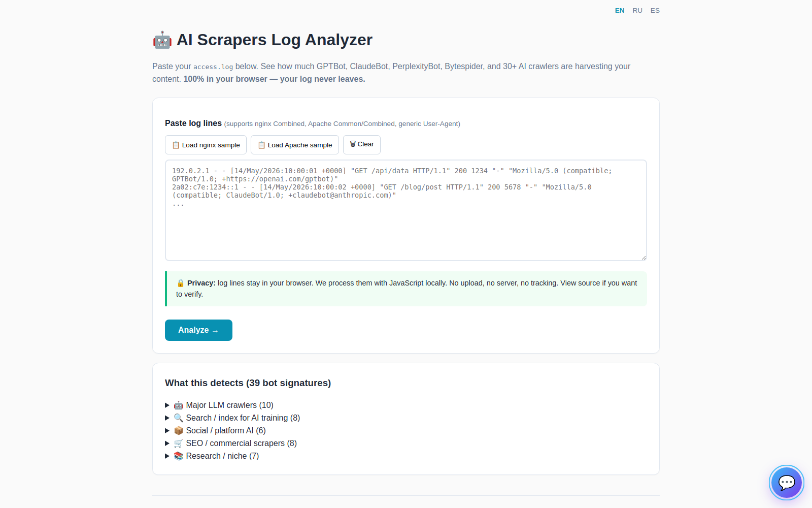The width and height of the screenshot is (812, 508).
Task: Load the Apache sample log
Action: tap(295, 145)
